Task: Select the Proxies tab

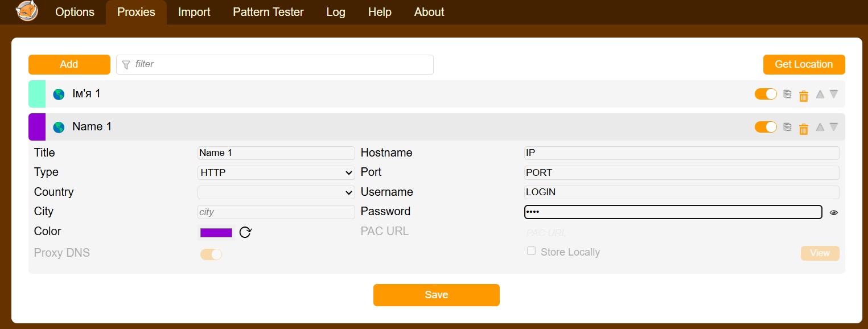Action: click(136, 12)
